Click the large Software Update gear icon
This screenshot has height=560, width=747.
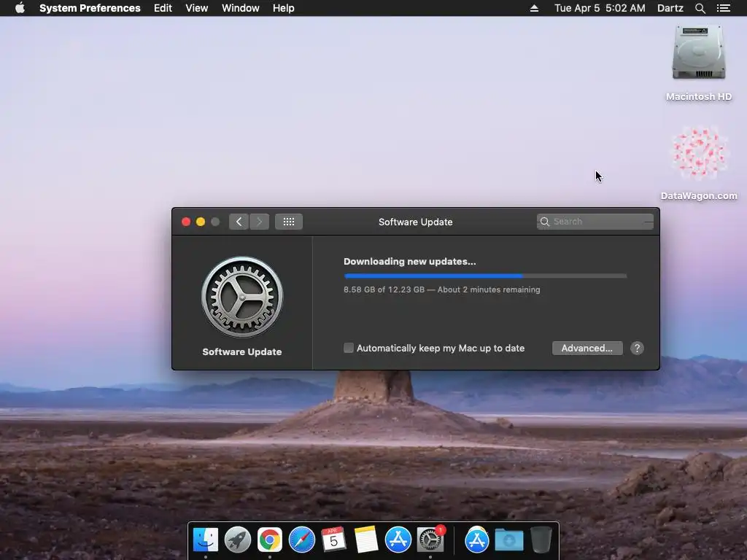pyautogui.click(x=242, y=297)
